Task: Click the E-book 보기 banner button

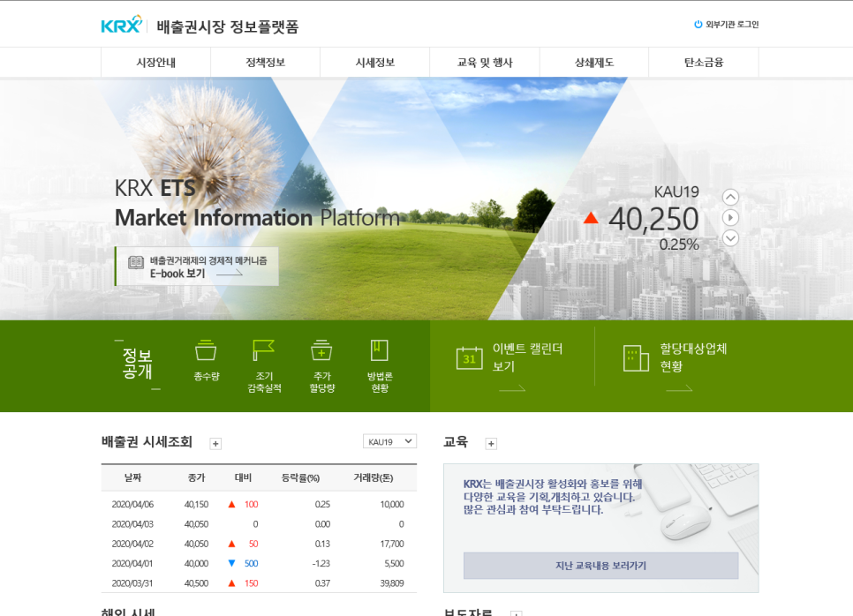Action: (x=197, y=267)
